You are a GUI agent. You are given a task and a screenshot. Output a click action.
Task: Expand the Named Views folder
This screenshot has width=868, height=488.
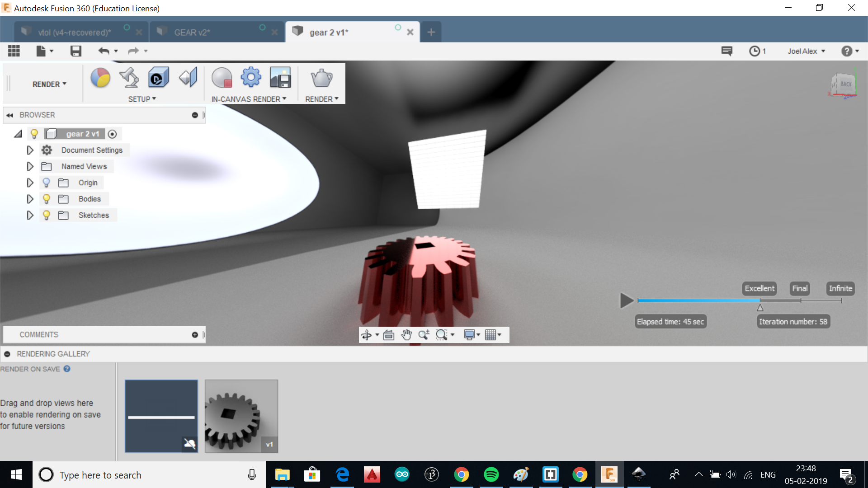[x=30, y=166]
